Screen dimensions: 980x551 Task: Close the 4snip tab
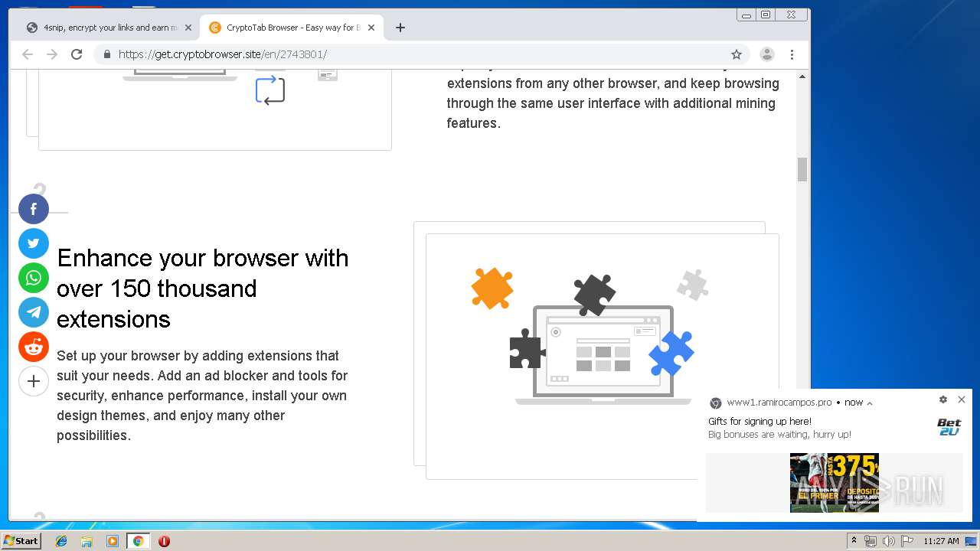[x=188, y=28]
